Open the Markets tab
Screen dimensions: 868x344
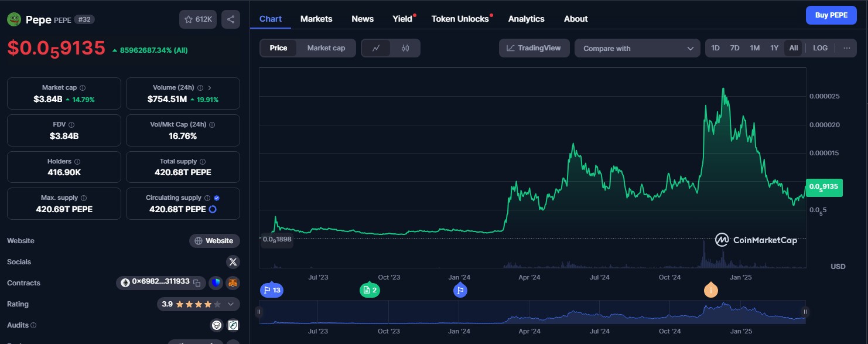point(316,19)
